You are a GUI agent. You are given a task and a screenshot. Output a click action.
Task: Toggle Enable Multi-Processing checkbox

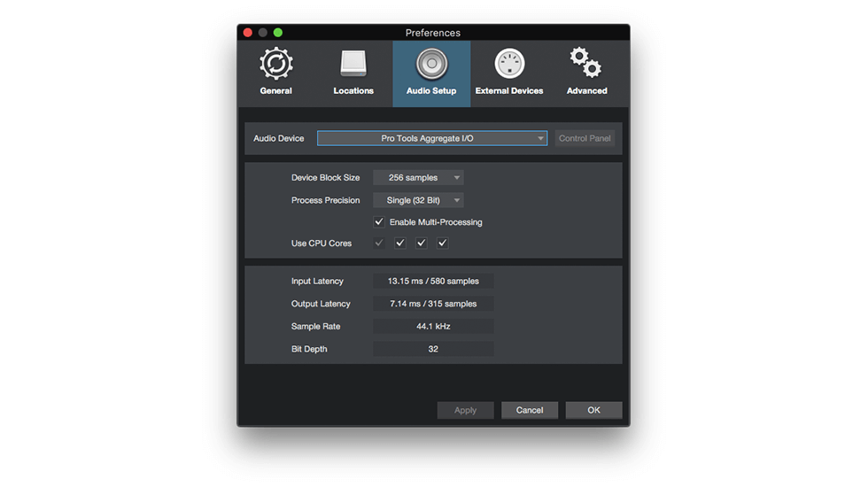pyautogui.click(x=379, y=222)
